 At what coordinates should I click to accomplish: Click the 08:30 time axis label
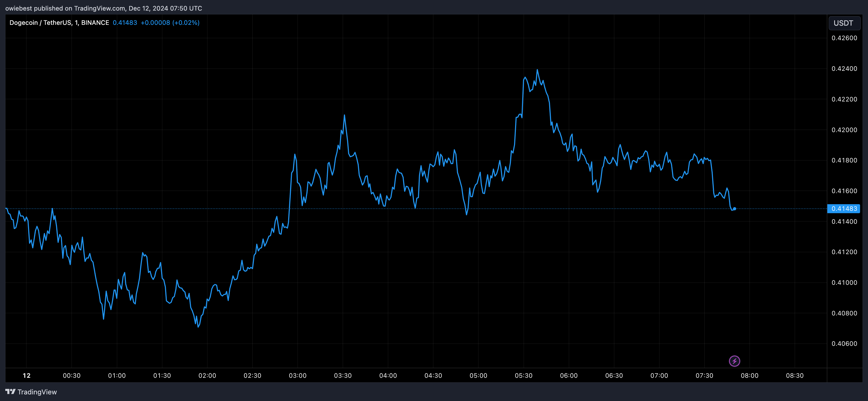795,375
